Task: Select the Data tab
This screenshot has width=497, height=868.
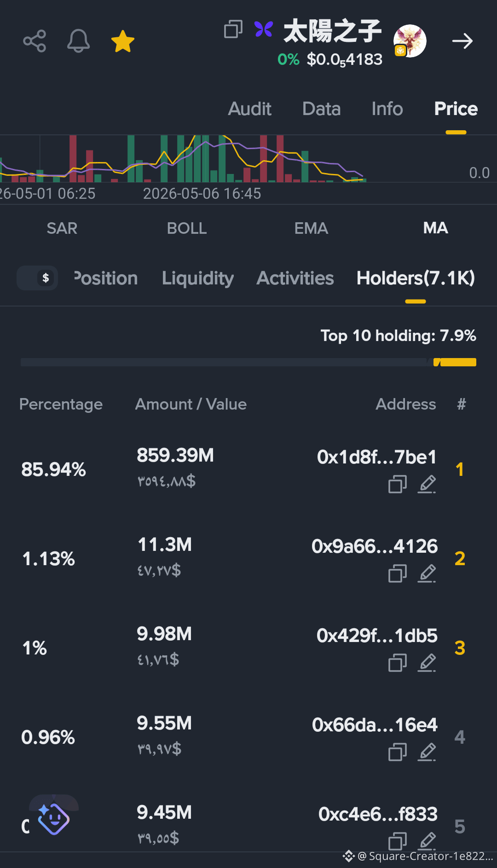Action: pyautogui.click(x=322, y=109)
